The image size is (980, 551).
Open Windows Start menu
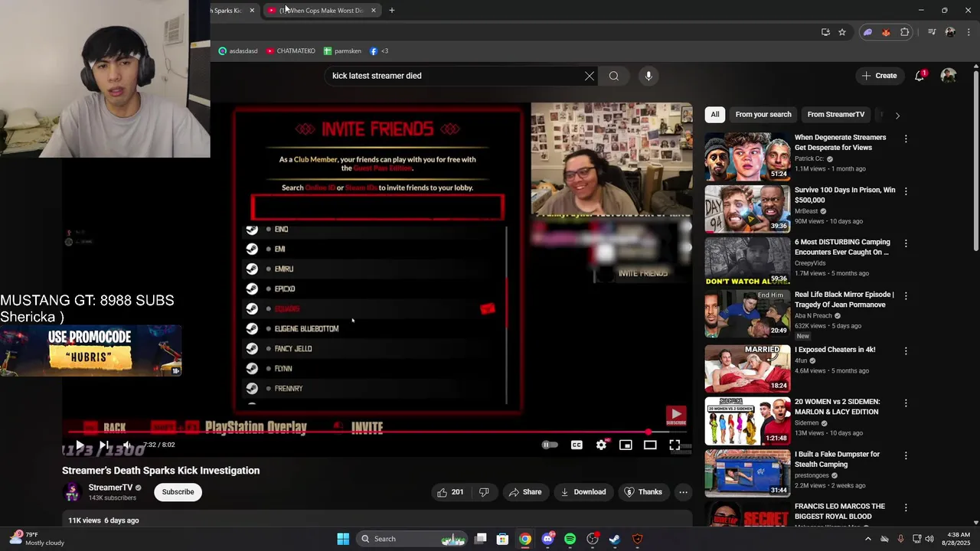pos(343,539)
